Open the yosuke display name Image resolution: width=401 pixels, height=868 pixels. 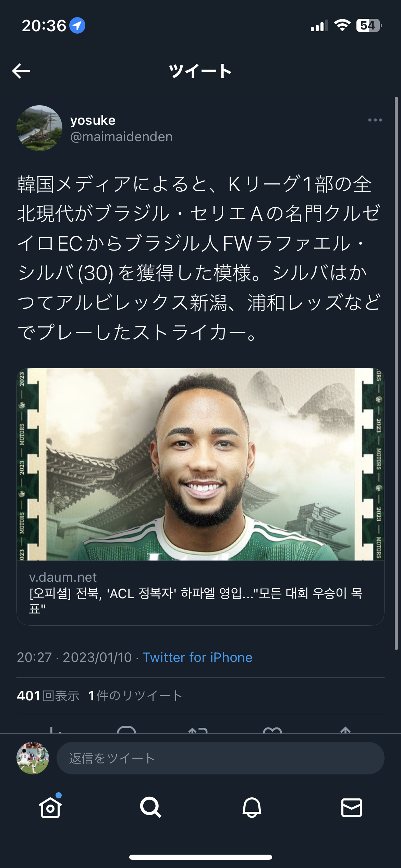point(93,120)
